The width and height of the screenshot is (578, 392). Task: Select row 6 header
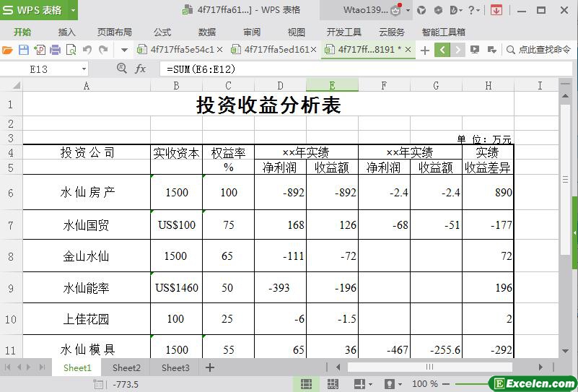coord(11,192)
